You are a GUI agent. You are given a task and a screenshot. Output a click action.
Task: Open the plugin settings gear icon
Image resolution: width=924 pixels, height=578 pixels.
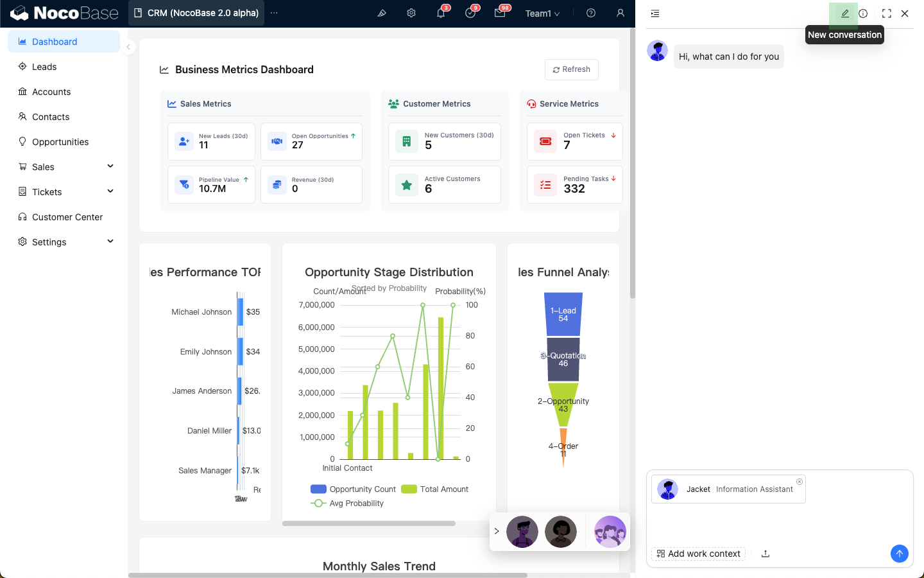[x=411, y=13]
